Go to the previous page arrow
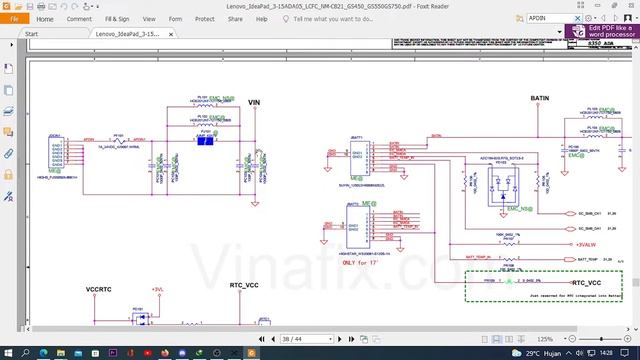Image resolution: width=640 pixels, height=360 pixels. [x=273, y=339]
